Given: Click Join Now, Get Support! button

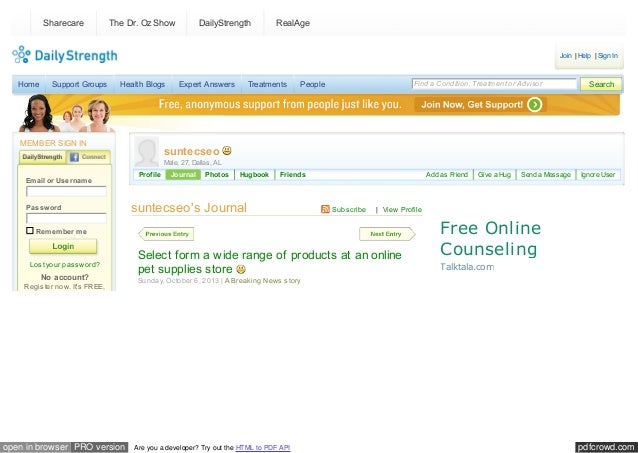Looking at the screenshot, I should 480,105.
